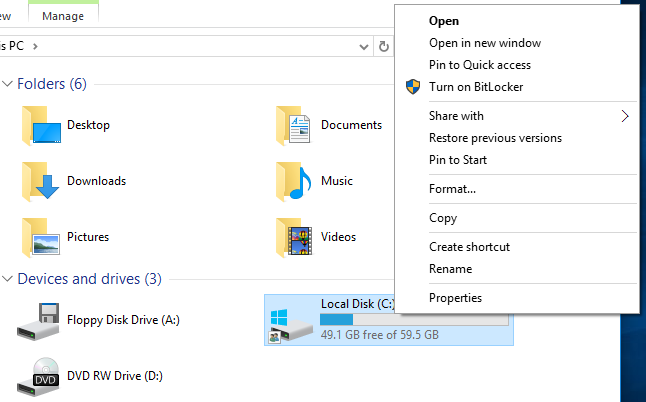
Task: Click the Pictures folder icon
Action: click(x=40, y=237)
